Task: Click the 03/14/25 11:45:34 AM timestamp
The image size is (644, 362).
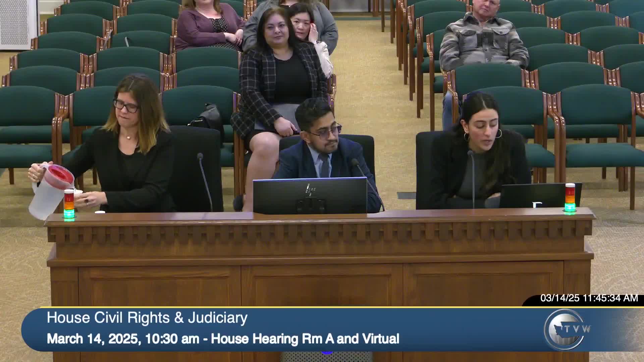Action: pyautogui.click(x=589, y=298)
